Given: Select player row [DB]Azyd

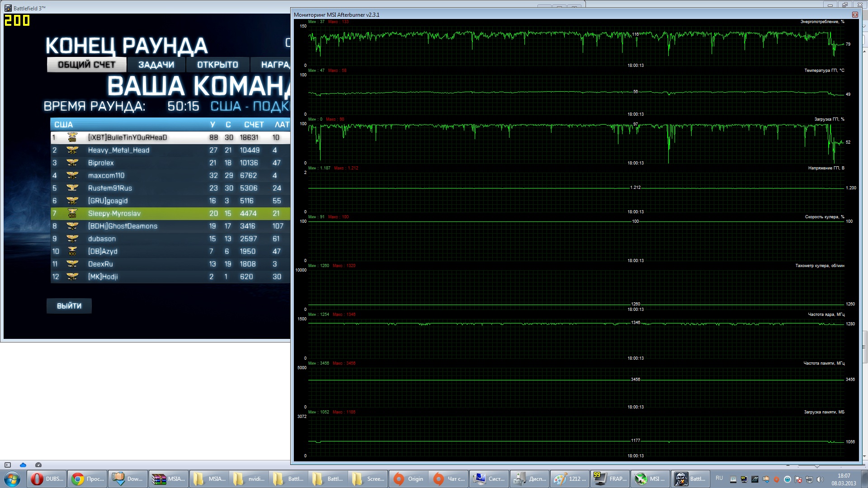Looking at the screenshot, I should pyautogui.click(x=170, y=251).
